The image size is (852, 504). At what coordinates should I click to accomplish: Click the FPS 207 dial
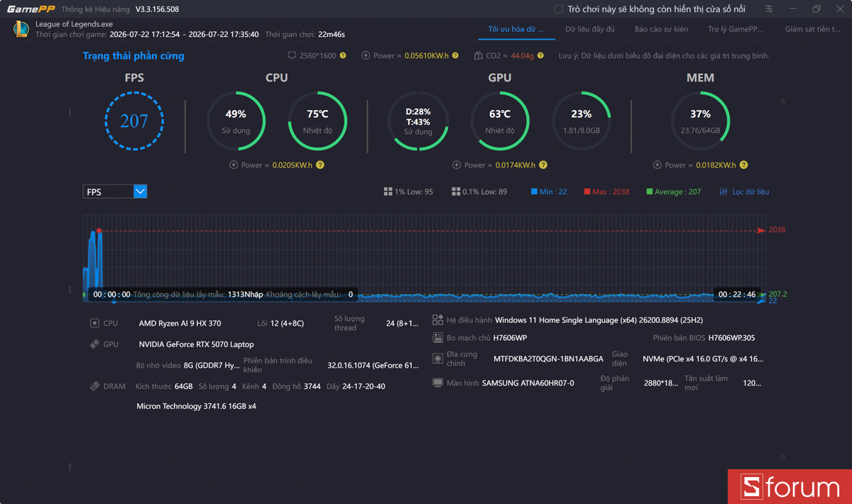[x=134, y=121]
